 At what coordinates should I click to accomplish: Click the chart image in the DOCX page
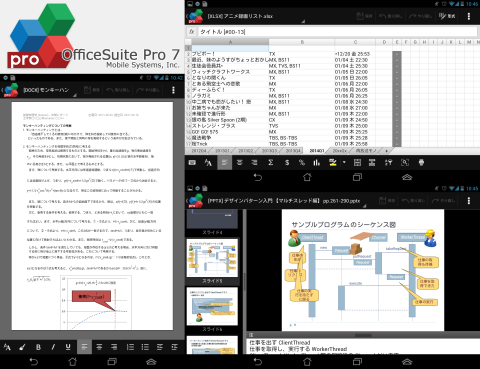96,302
